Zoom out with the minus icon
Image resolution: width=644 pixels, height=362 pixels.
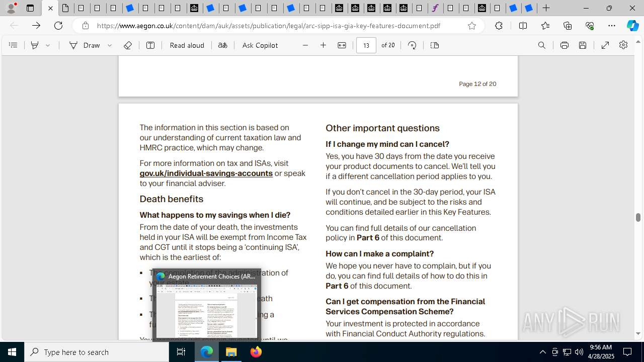tap(305, 45)
